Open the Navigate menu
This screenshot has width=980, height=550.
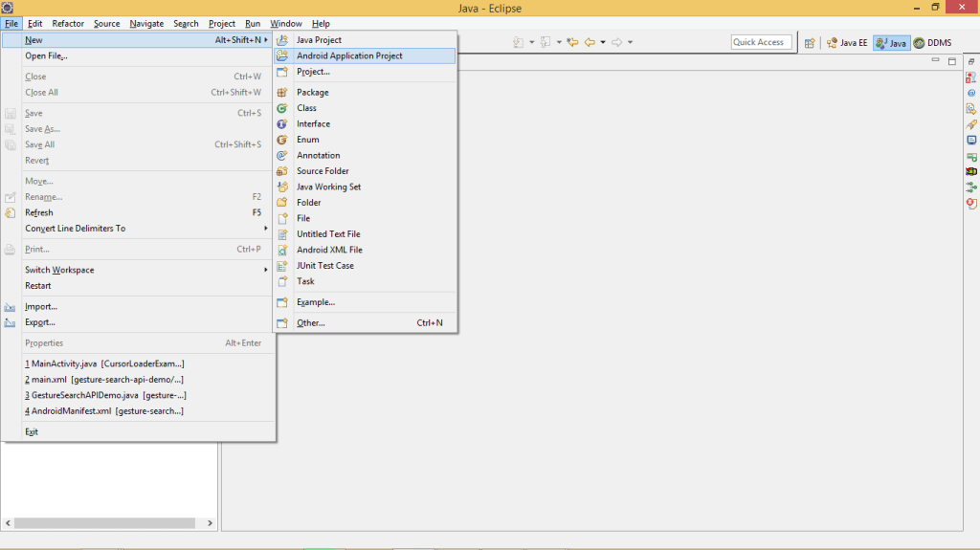[146, 23]
